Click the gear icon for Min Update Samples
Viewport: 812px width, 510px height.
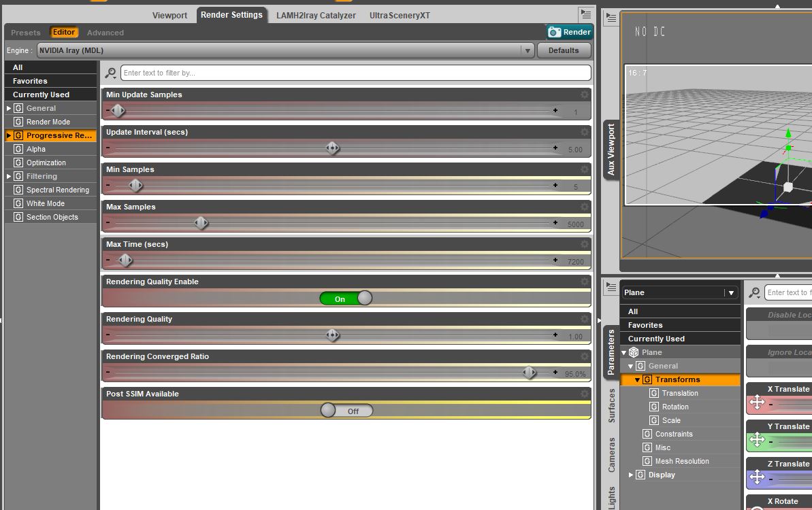[x=585, y=95]
